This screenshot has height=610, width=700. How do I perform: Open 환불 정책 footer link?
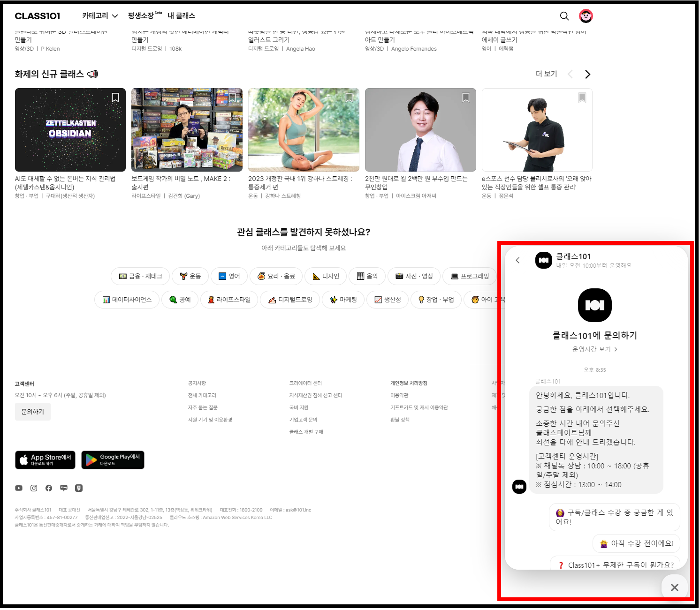(400, 420)
